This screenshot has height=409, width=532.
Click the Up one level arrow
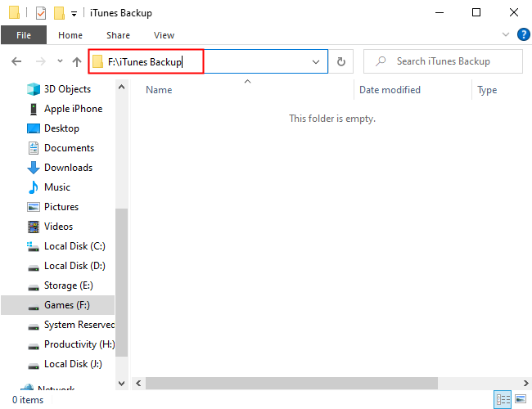(77, 61)
